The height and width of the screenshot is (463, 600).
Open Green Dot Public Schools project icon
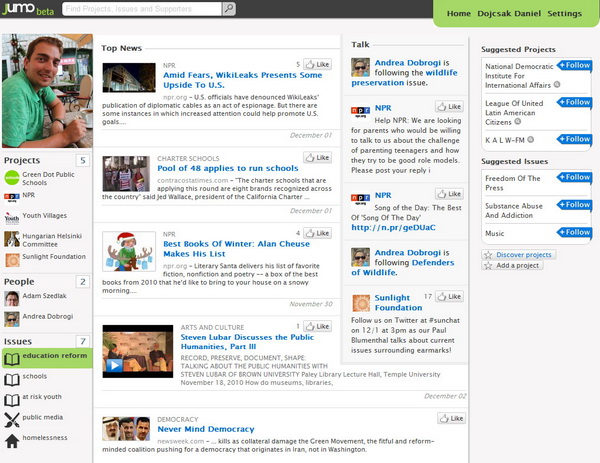click(x=12, y=178)
